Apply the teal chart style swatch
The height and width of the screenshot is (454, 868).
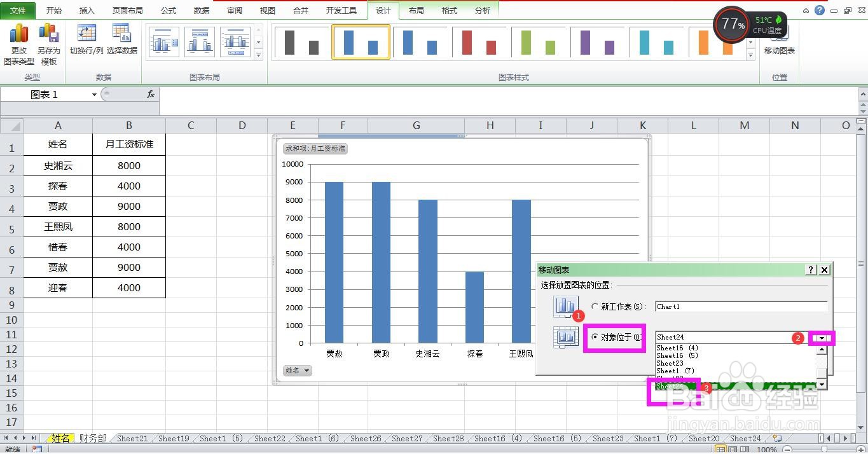point(656,43)
